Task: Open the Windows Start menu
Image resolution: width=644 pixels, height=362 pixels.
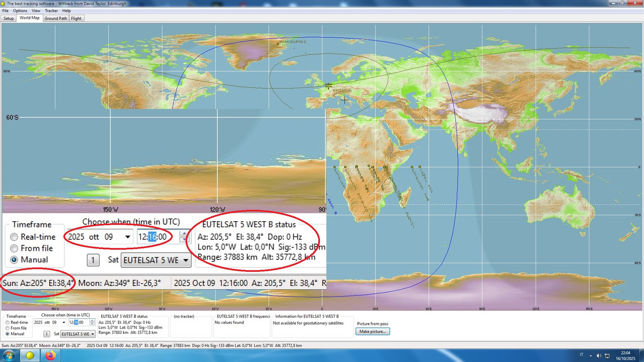Action: (9, 355)
